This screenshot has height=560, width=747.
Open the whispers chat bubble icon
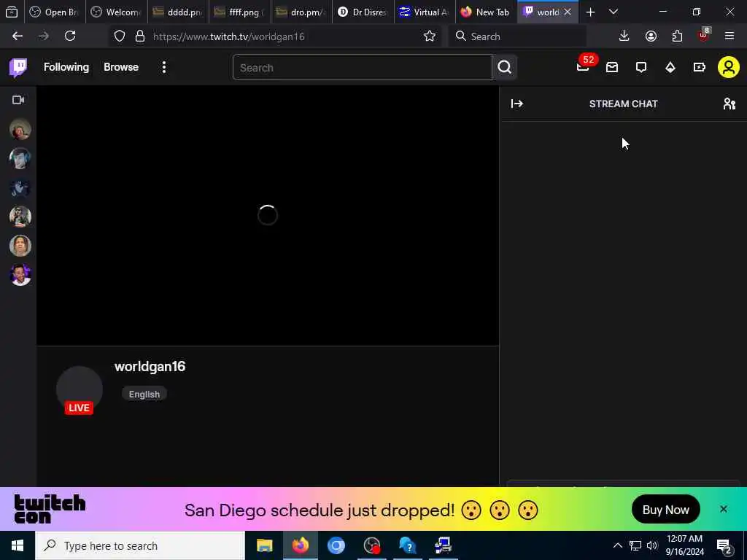click(x=641, y=67)
